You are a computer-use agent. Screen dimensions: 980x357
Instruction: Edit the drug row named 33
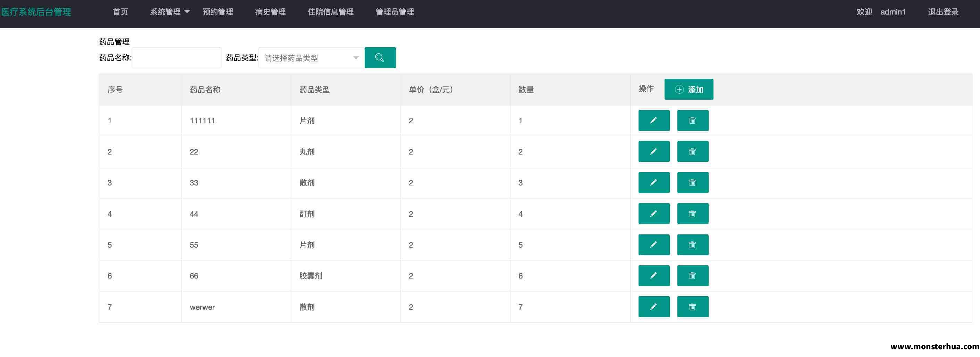(653, 183)
